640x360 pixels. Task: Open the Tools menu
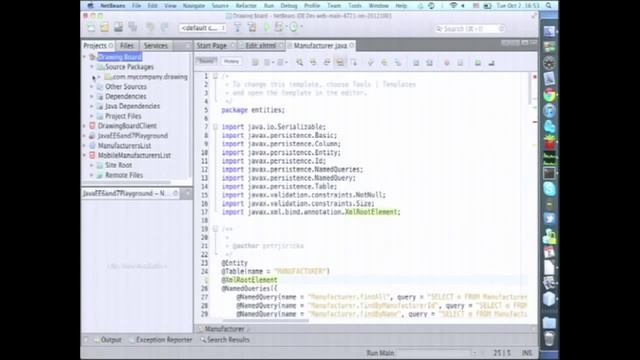(x=355, y=6)
